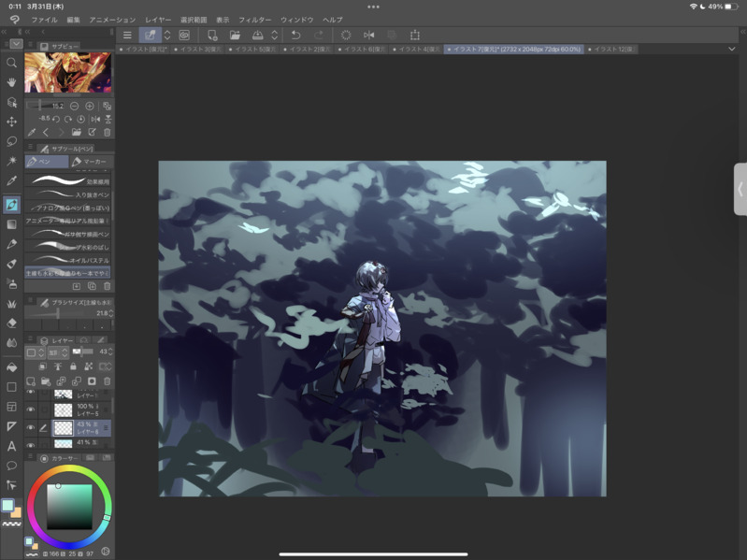Select the Move layer tool
The image size is (747, 560).
11,122
